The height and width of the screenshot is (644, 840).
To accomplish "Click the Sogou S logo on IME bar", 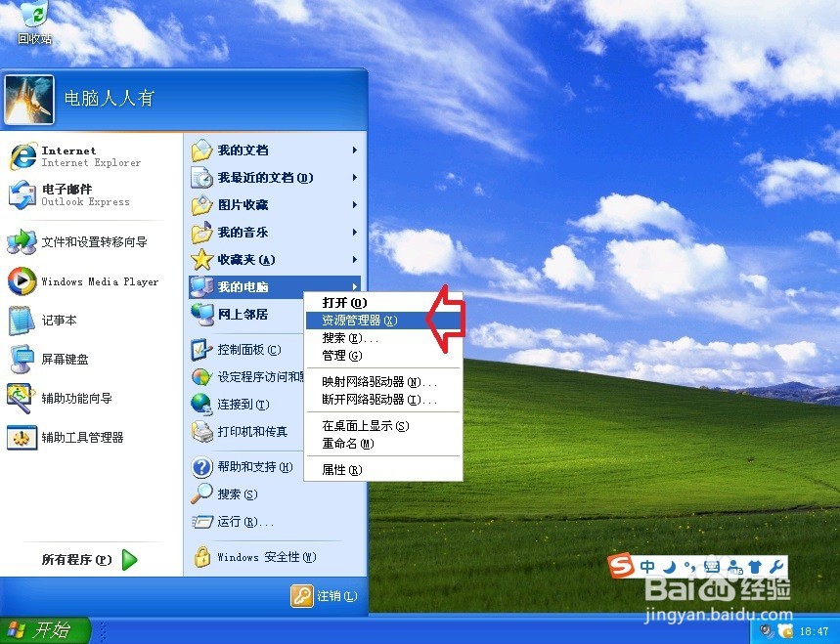I will click(x=621, y=565).
